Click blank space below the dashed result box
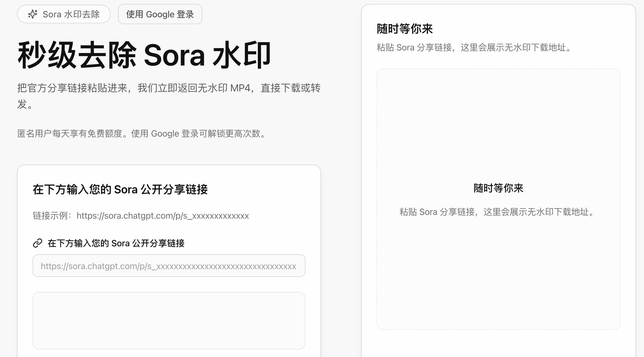The width and height of the screenshot is (644, 357). (498, 344)
